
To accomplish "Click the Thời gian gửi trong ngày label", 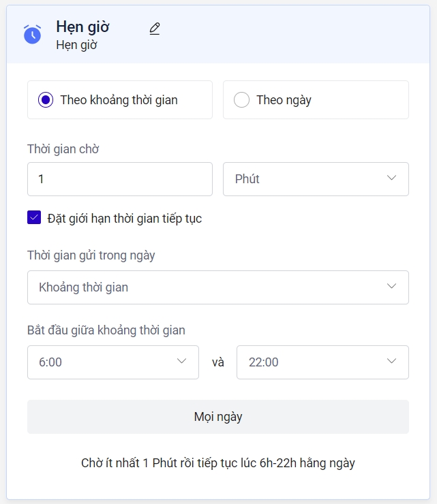I will 91,255.
